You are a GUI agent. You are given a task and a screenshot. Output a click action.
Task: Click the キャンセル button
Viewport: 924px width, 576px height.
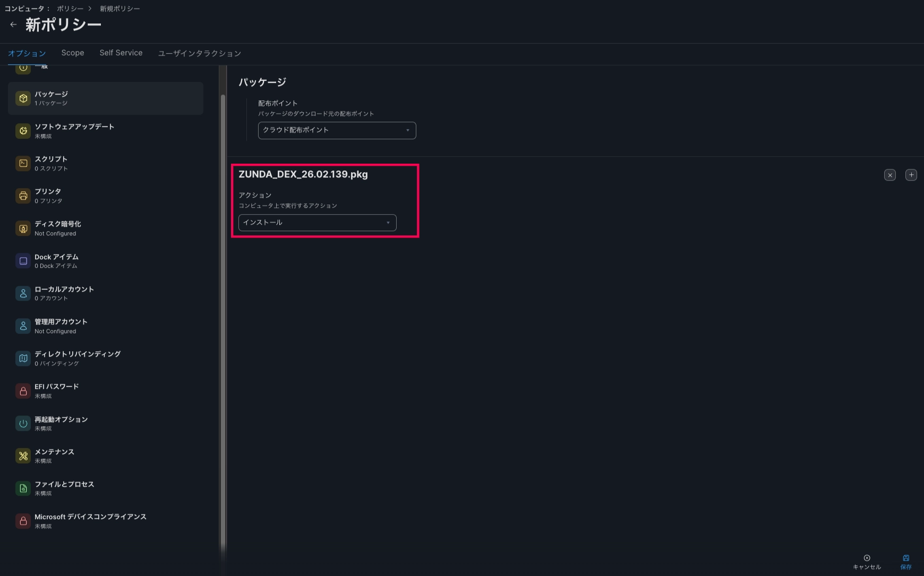click(867, 562)
